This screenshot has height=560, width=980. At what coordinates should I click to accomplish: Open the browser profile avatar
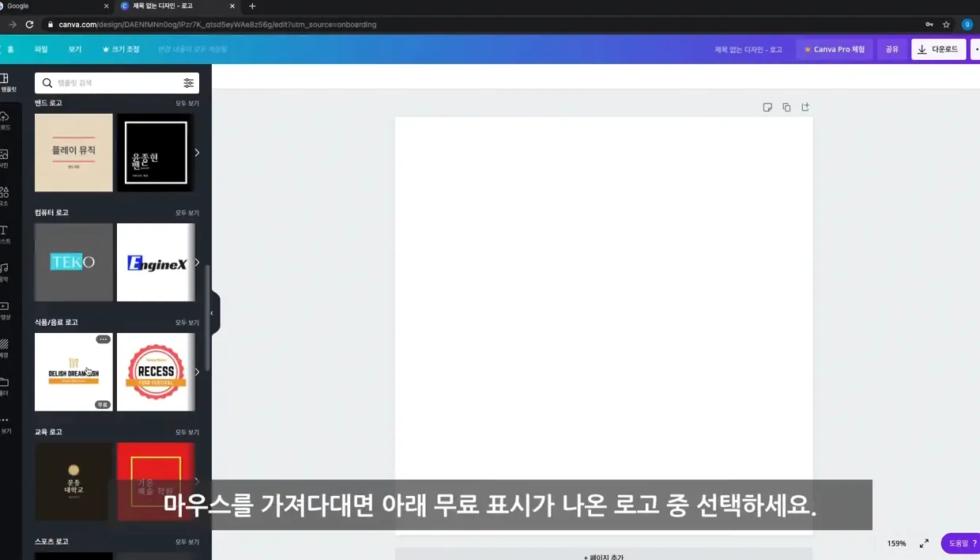point(967,25)
